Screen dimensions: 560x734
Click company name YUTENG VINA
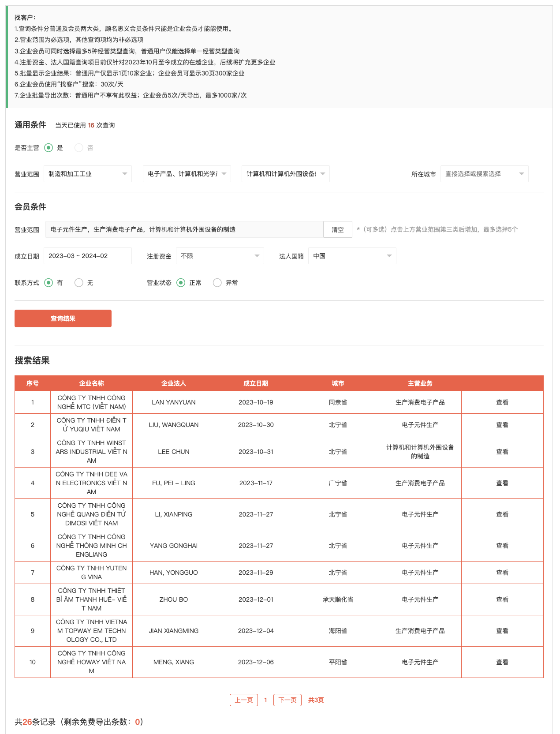click(91, 573)
